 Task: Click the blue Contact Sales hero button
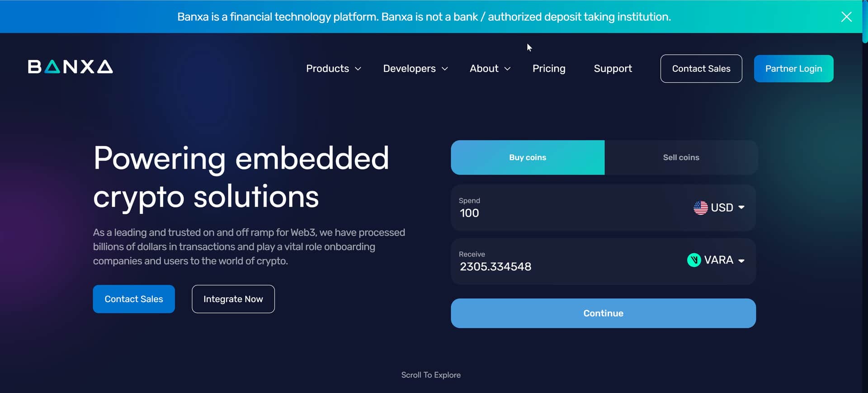tap(134, 299)
